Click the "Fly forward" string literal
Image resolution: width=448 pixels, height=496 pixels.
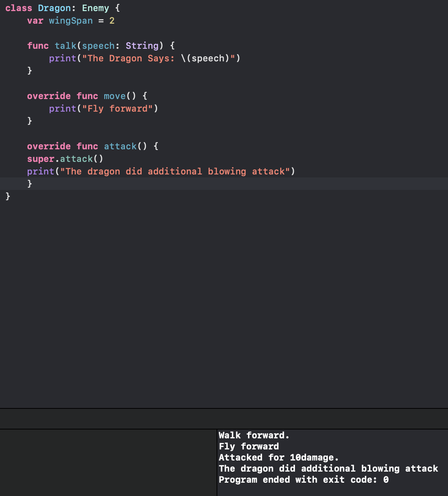(118, 109)
